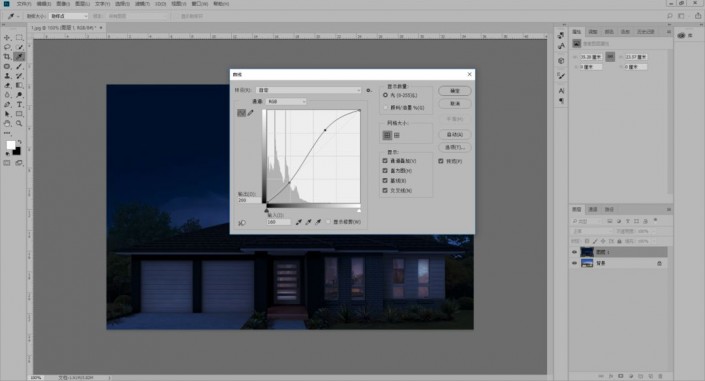Select the Light (0-255) radio option
The image size is (705, 381).
[x=385, y=95]
